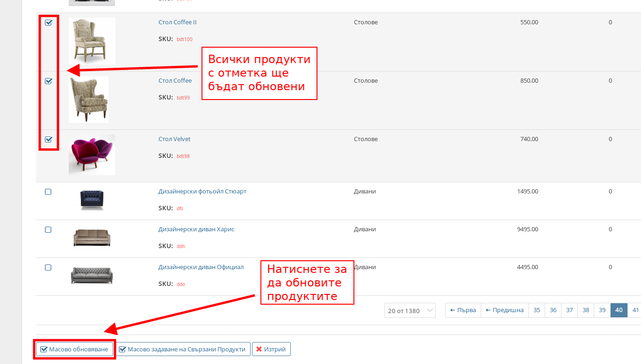This screenshot has height=364, width=641.
Task: Click the Масово обновяване button
Action: (x=75, y=349)
